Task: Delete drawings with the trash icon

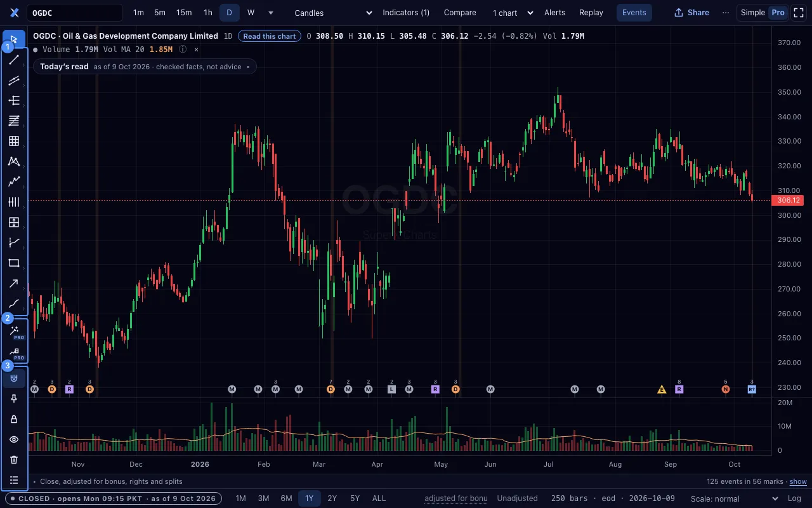Action: pos(14,460)
